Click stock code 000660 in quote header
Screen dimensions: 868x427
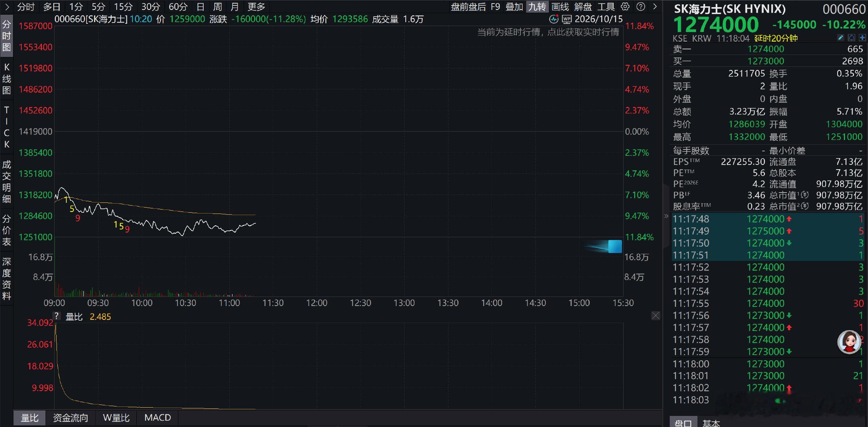(844, 9)
